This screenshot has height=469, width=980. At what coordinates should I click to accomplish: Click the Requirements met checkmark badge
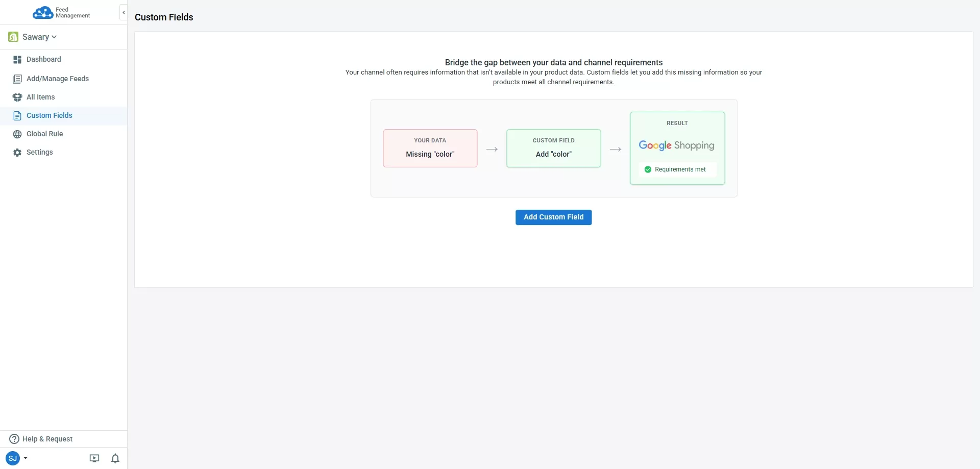pos(647,169)
